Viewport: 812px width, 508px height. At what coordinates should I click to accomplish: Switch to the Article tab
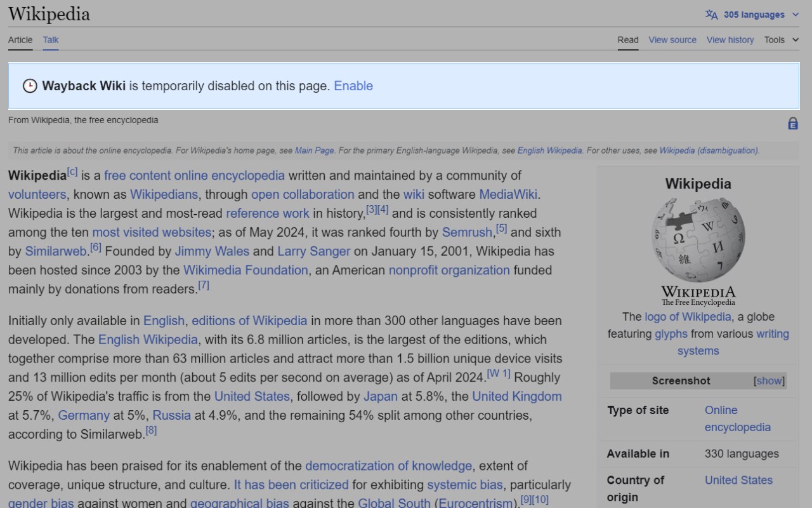[x=20, y=40]
